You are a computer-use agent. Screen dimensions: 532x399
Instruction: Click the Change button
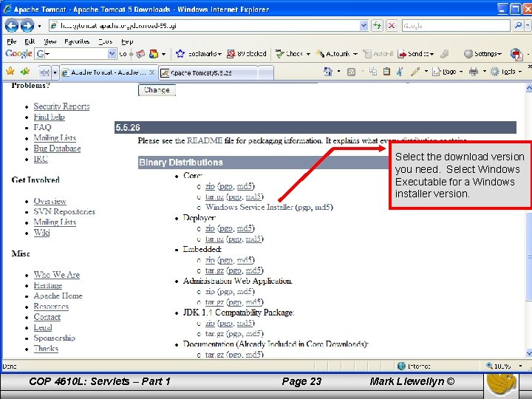pos(157,90)
